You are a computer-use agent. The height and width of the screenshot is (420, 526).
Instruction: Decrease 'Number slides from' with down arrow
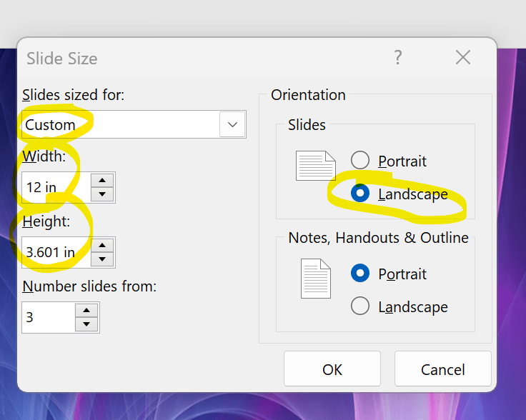(x=86, y=324)
